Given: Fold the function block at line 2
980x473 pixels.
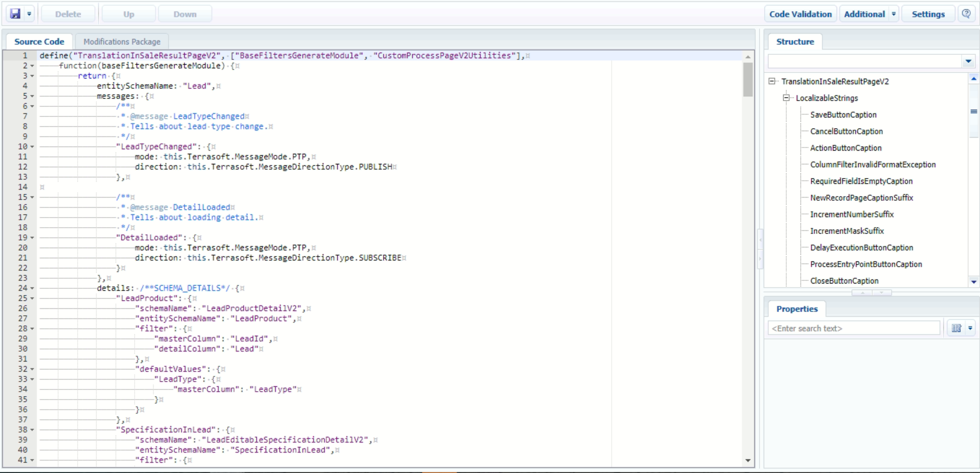Looking at the screenshot, I should pos(32,66).
